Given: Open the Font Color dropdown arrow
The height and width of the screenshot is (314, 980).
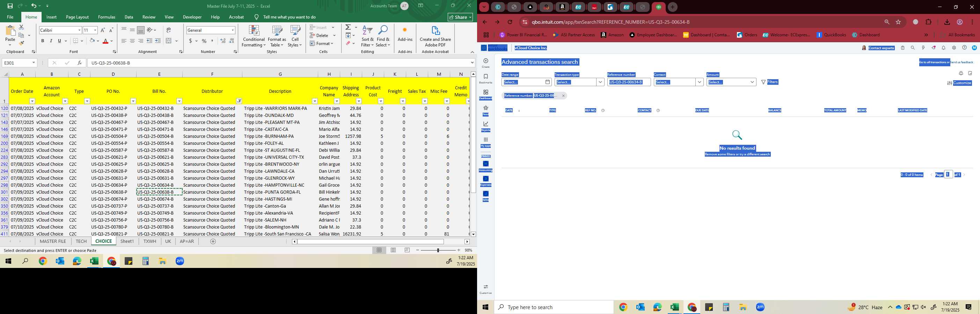Looking at the screenshot, I should 112,41.
